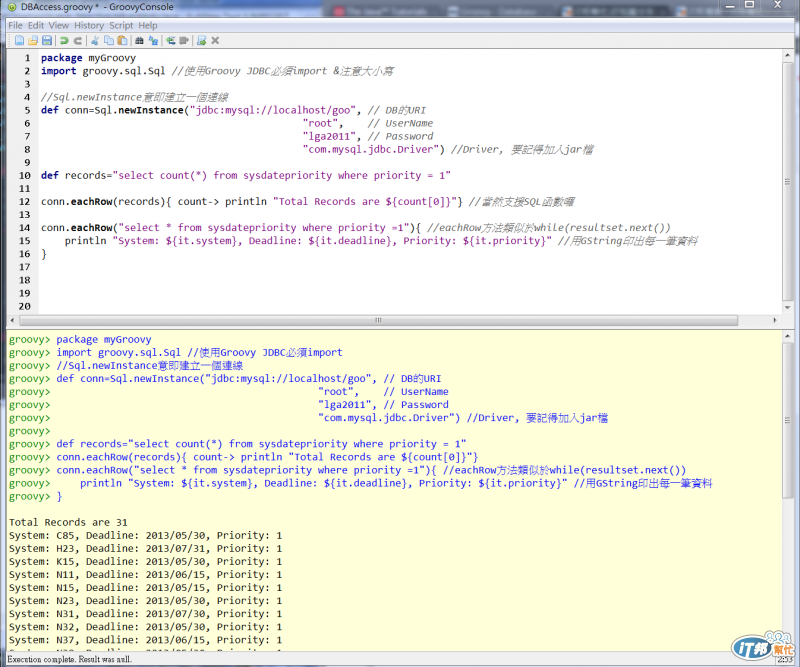Click output row 'System: N11'
800x667 pixels.
[x=145, y=575]
